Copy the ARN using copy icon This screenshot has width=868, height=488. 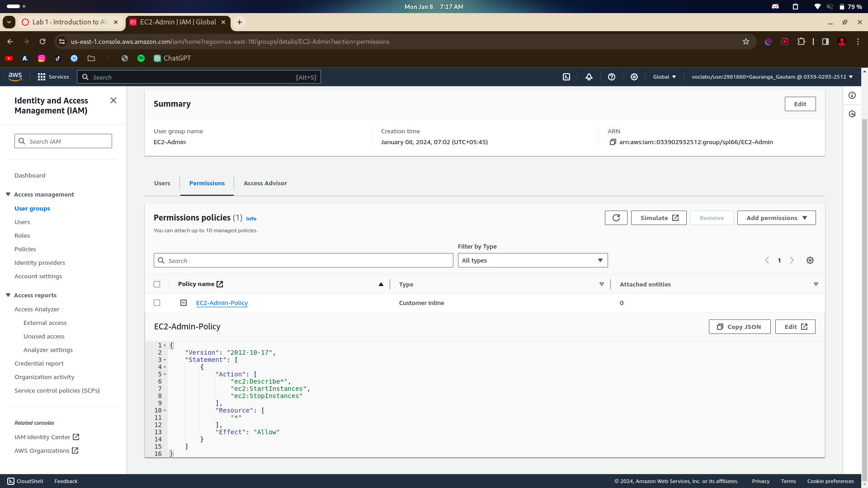coord(613,142)
